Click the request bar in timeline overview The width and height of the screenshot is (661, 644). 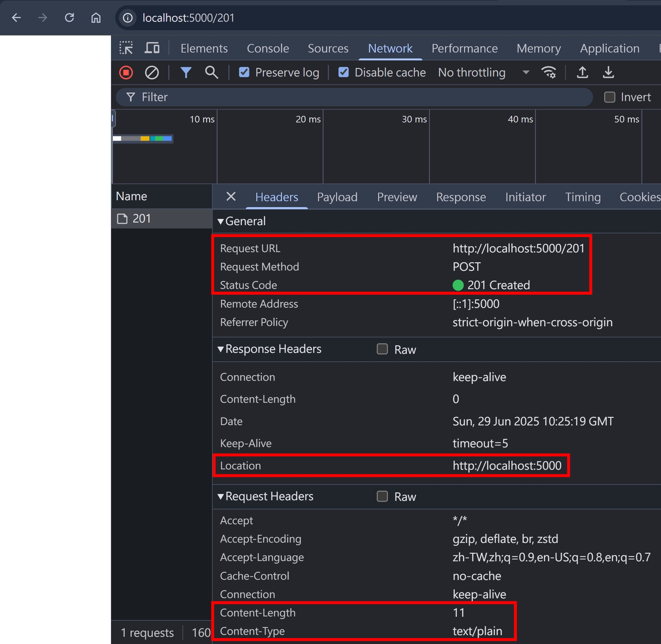pyautogui.click(x=143, y=138)
